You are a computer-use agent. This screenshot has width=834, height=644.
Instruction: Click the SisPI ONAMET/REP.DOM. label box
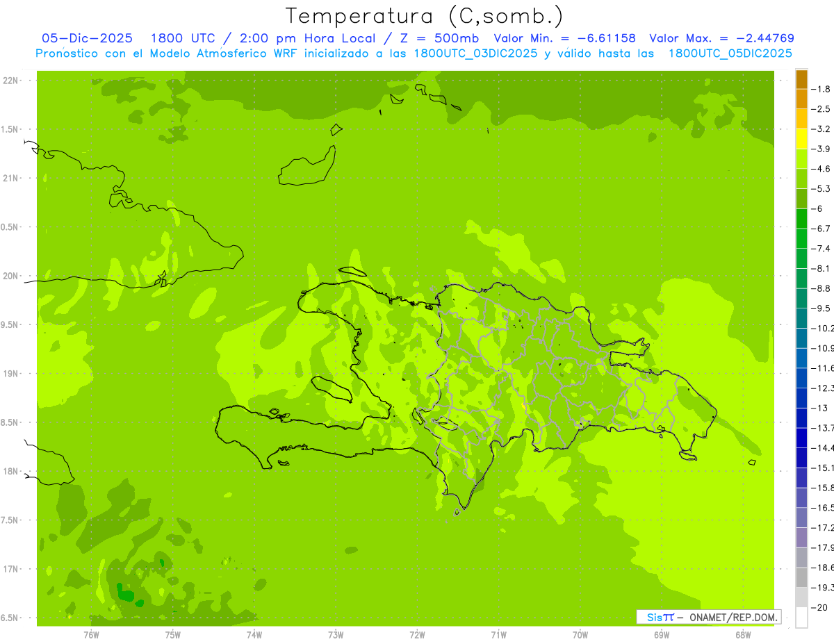(708, 617)
